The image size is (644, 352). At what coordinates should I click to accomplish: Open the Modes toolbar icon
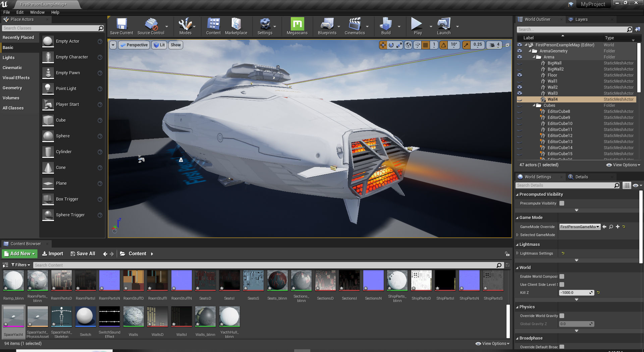point(185,26)
